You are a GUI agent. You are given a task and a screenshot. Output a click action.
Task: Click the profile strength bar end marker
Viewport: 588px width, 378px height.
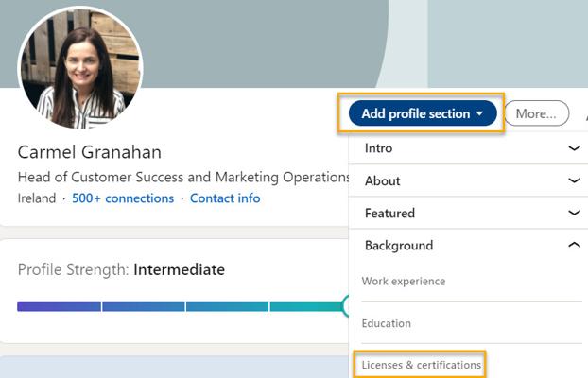coord(346,306)
